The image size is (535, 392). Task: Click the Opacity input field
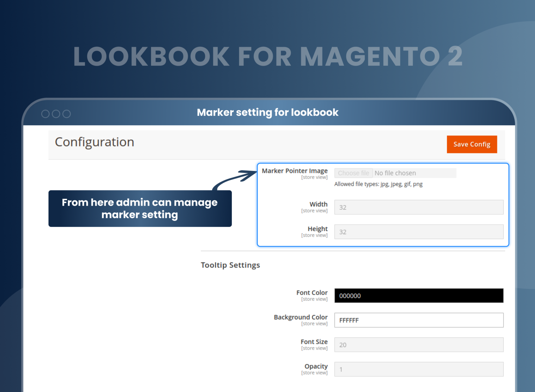pyautogui.click(x=419, y=369)
